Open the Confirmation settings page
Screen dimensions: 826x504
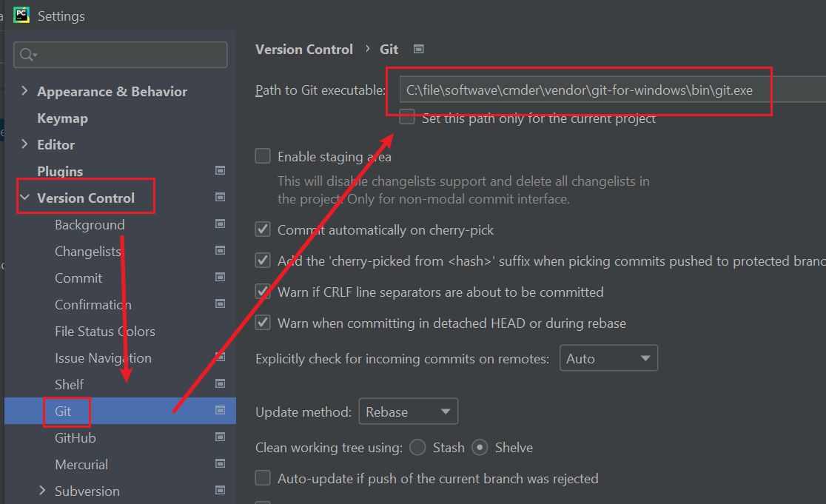[x=93, y=304]
